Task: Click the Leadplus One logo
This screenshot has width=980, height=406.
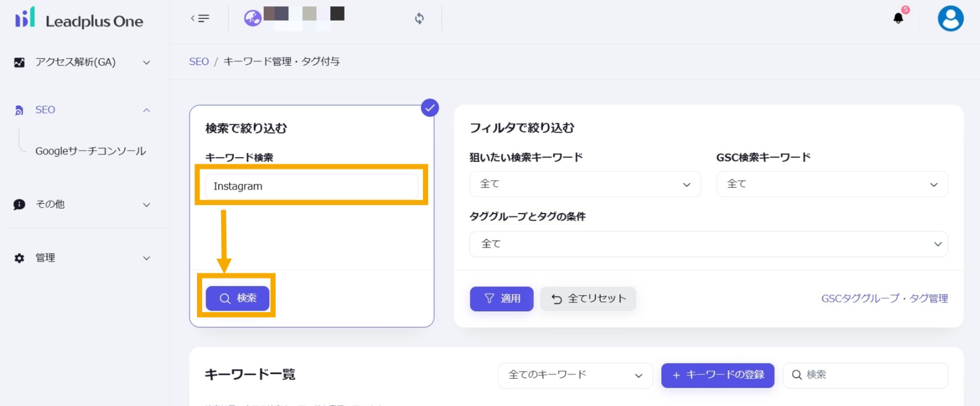Action: pyautogui.click(x=79, y=20)
